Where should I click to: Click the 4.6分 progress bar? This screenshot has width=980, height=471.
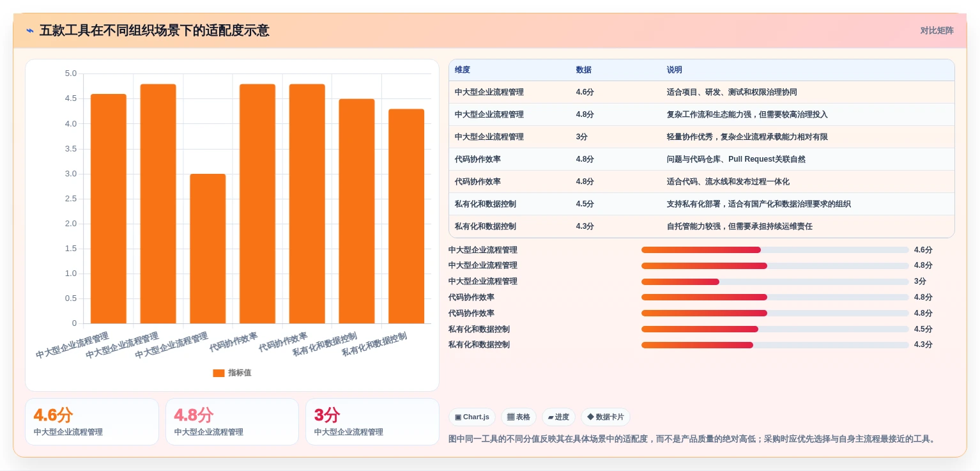(x=775, y=250)
